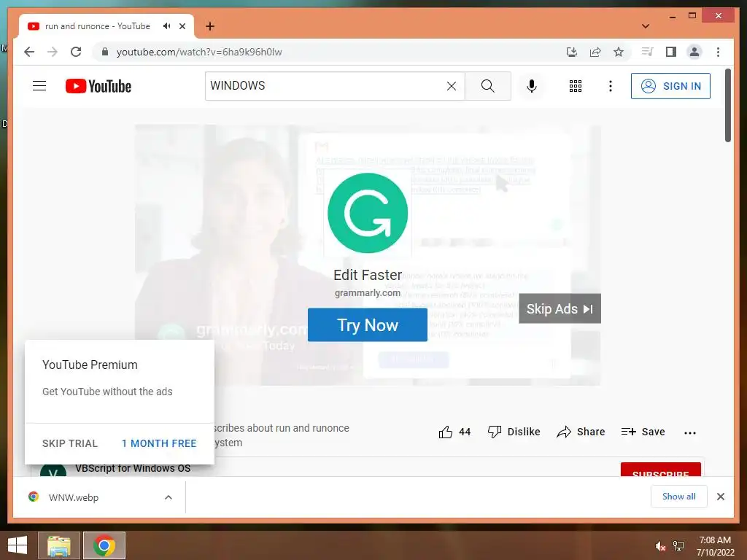This screenshot has height=560, width=747.
Task: Open a new browser tab
Action: tap(210, 26)
